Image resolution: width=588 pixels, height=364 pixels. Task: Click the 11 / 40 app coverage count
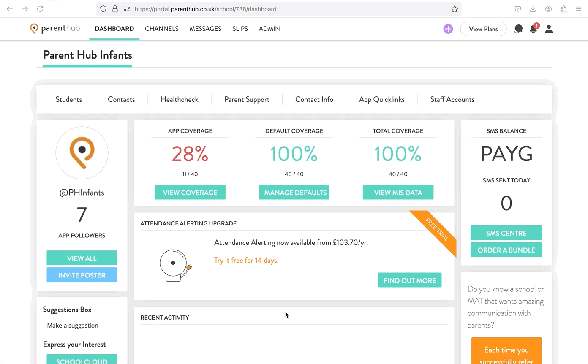(190, 174)
